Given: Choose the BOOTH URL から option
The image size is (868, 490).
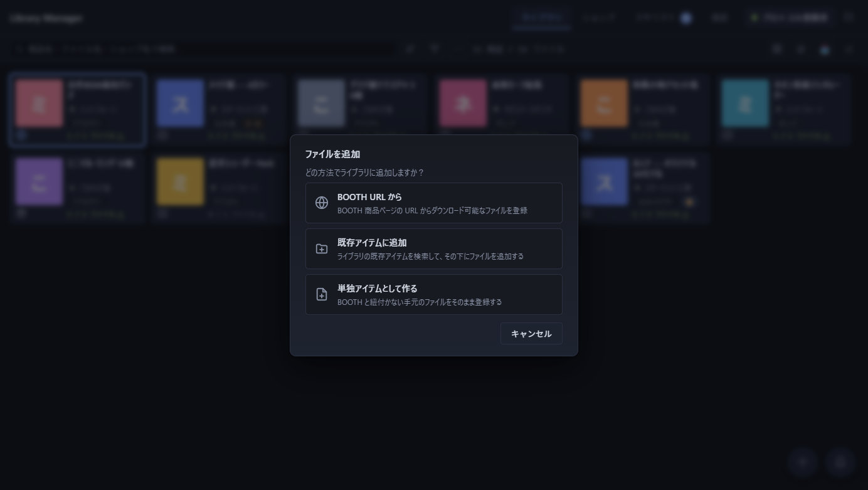Looking at the screenshot, I should tap(433, 203).
